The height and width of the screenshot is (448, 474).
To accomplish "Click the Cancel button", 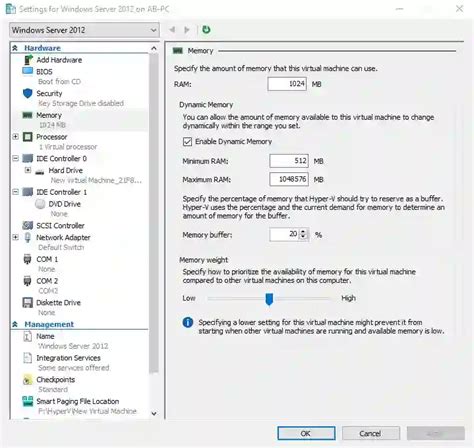I will (370, 433).
